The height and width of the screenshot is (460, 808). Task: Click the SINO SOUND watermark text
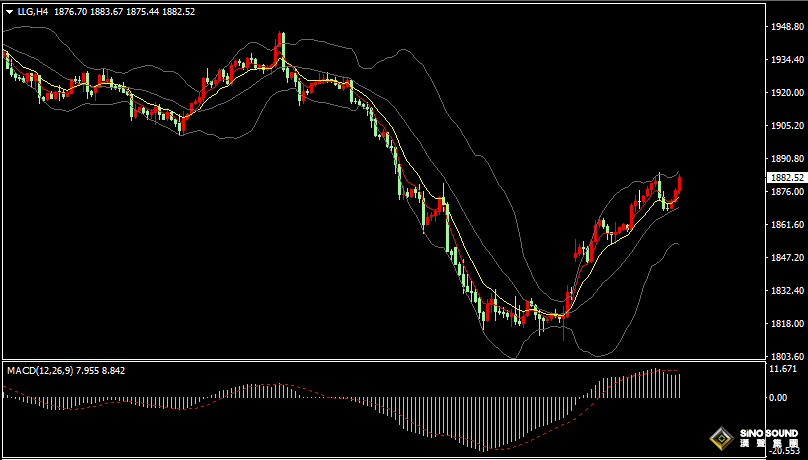point(768,438)
